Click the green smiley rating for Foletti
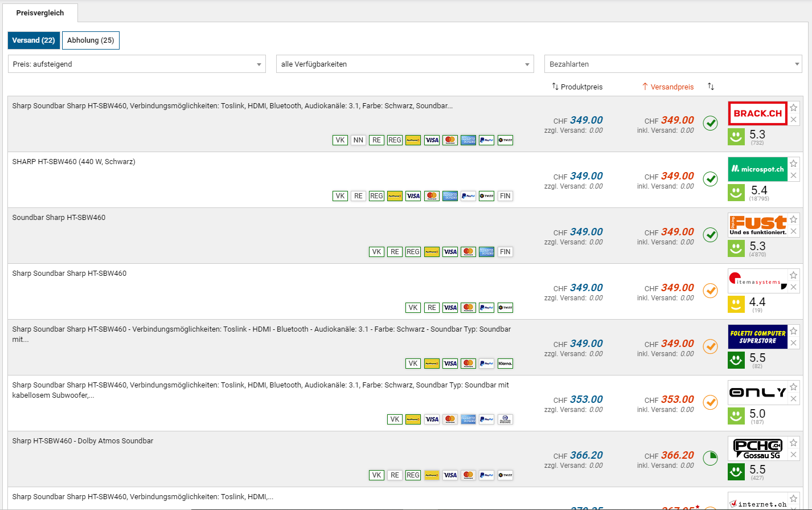Viewport: 812px width, 510px height. point(736,360)
